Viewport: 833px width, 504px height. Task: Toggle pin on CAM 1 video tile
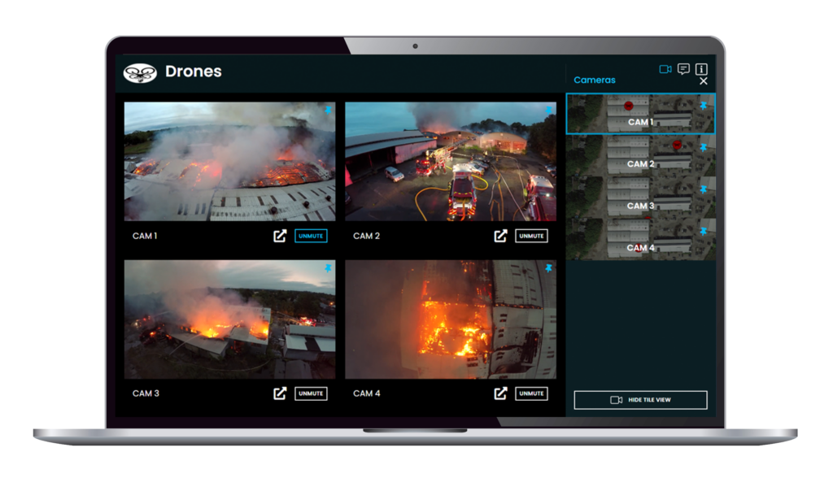[x=328, y=110]
